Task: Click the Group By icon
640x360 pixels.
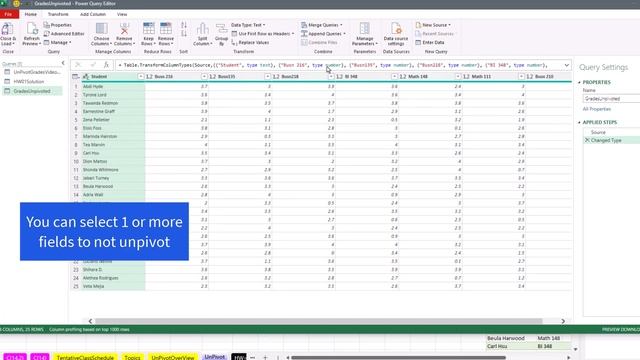Action: (x=221, y=29)
